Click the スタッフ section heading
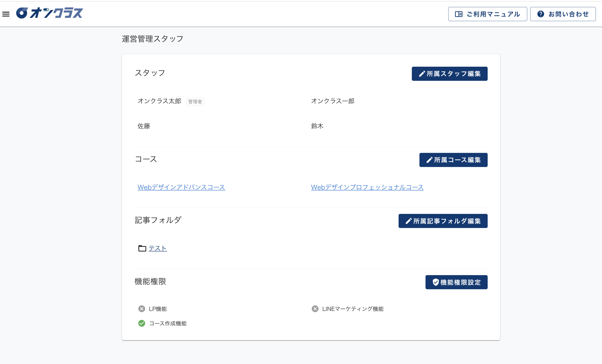Screen dimensions: 602x364 (x=150, y=73)
